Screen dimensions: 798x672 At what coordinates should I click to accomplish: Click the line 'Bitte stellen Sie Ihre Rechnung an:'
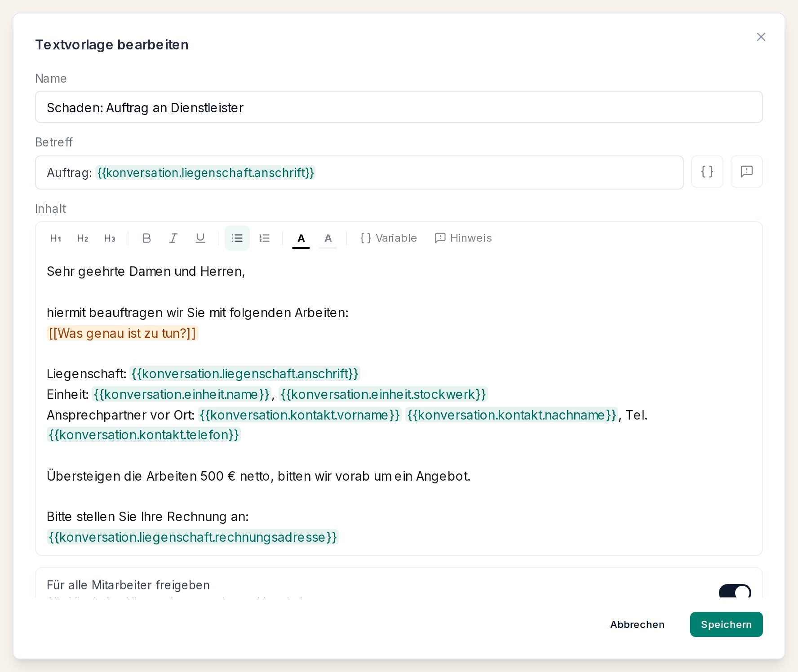[x=148, y=517]
